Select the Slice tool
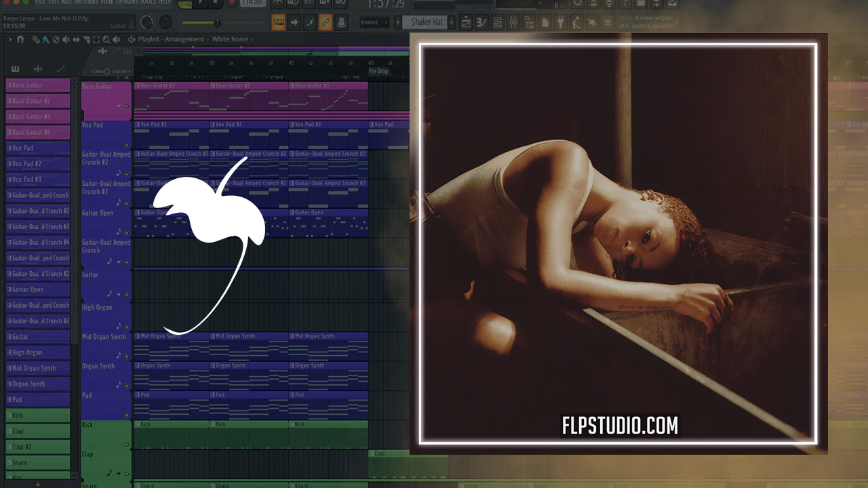868x488 pixels. pos(86,39)
